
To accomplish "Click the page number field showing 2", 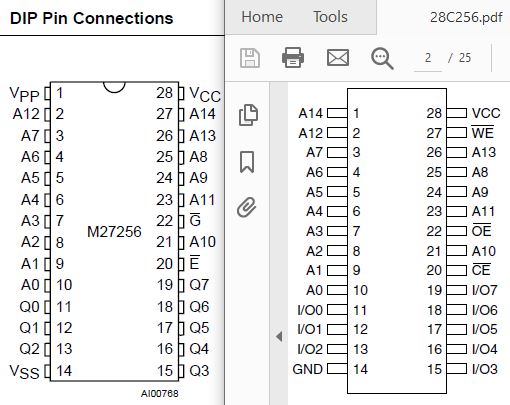I will point(428,58).
